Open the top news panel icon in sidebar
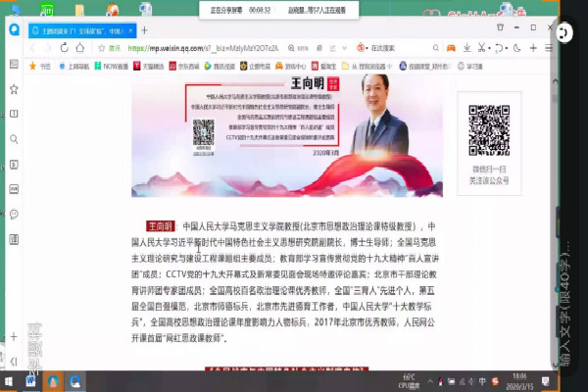The height and width of the screenshot is (392, 588). point(14,64)
